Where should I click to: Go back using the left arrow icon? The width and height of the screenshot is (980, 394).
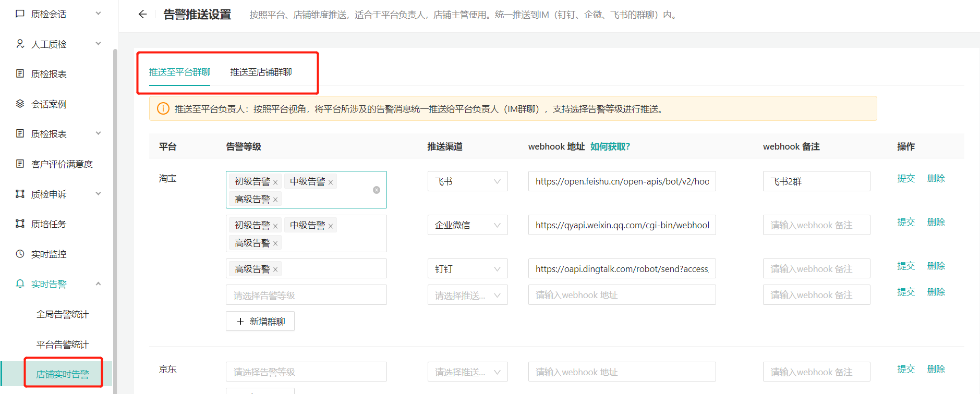(x=142, y=15)
